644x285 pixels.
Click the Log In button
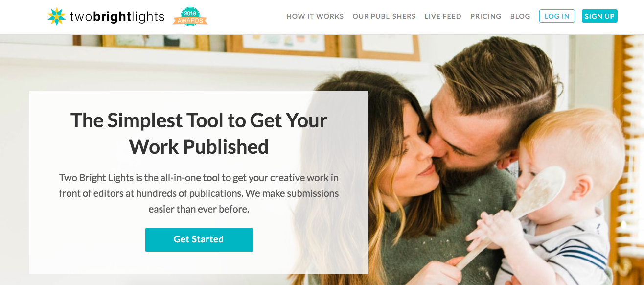click(x=557, y=16)
